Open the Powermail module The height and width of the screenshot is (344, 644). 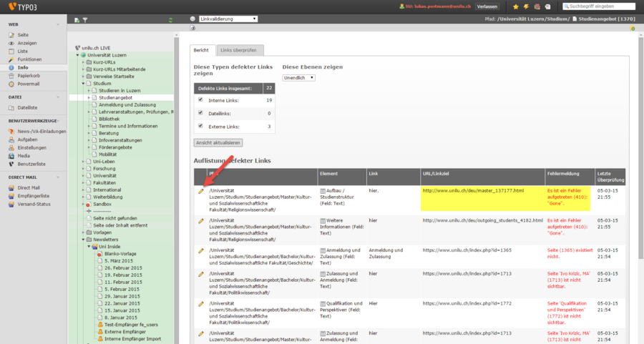click(29, 84)
